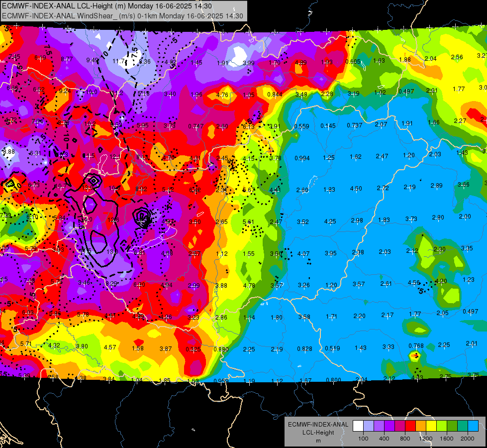
Task: Click the red legend swatch
Action: (410, 426)
